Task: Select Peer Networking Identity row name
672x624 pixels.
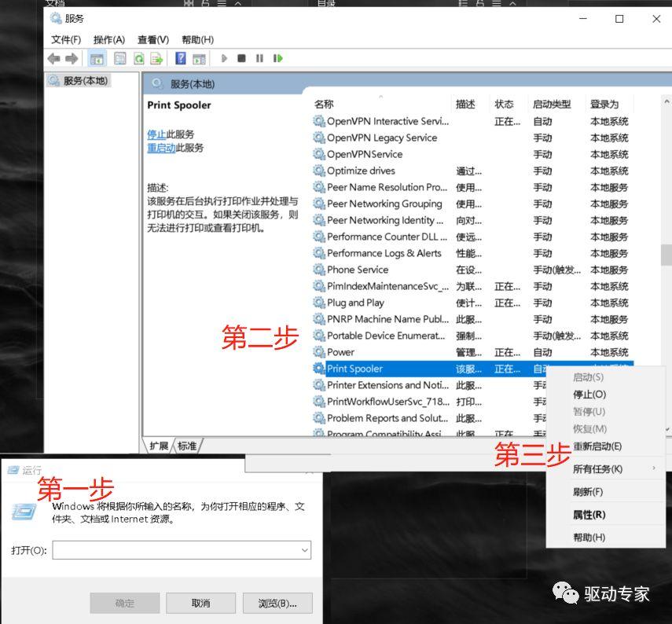Action: coord(385,220)
